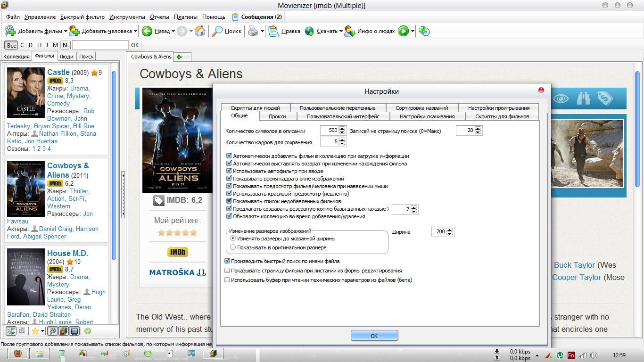Click the Скачать download globe icon

(309, 31)
